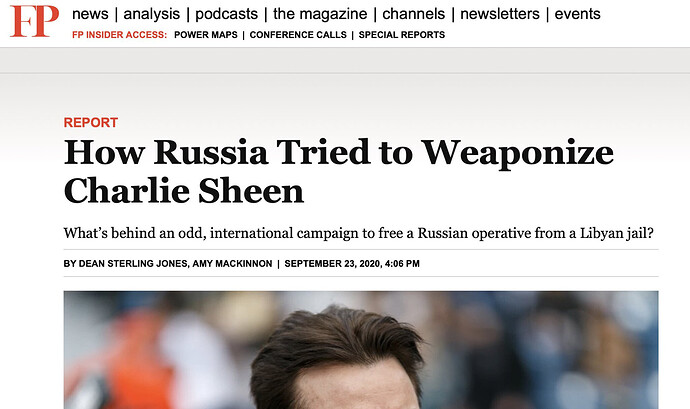Click the gray banner bar below navigation
Screen dimensions: 690x409
pyautogui.click(x=345, y=60)
